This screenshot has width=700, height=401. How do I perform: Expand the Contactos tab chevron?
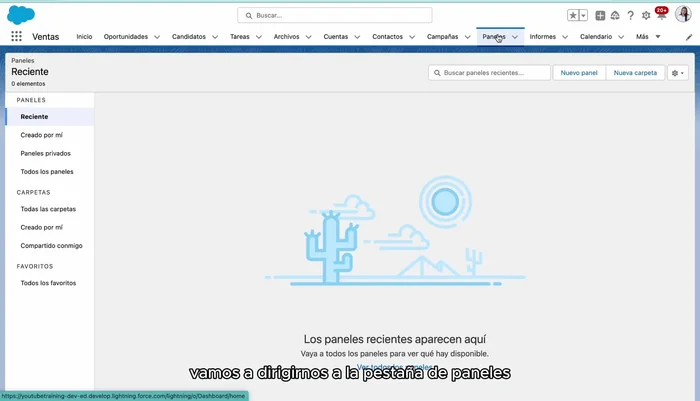point(412,37)
